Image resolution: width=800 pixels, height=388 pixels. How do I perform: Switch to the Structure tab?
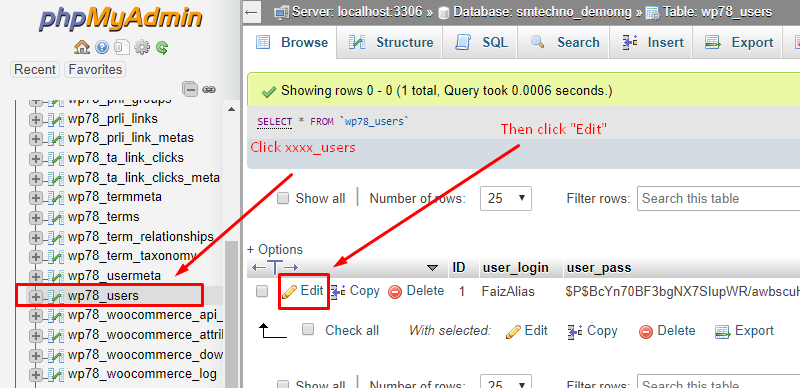pos(390,42)
